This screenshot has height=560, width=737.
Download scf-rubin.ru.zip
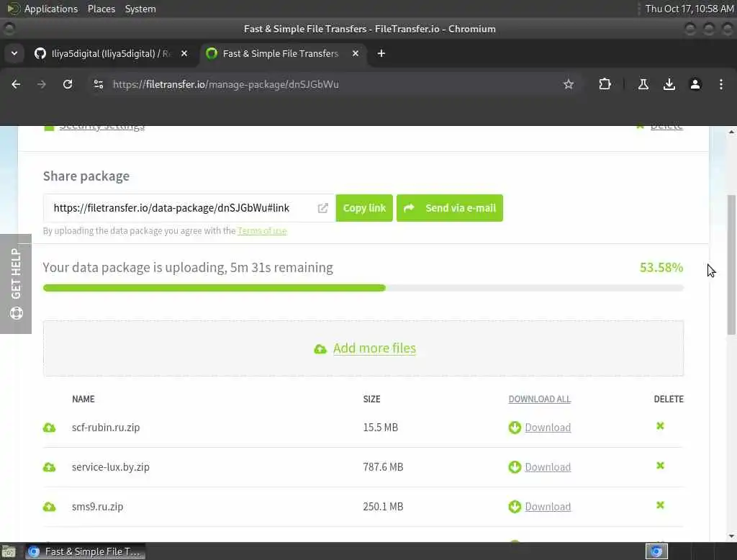548,428
